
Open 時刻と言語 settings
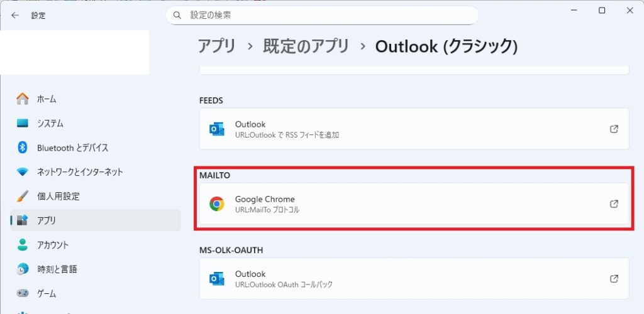pyautogui.click(x=57, y=269)
